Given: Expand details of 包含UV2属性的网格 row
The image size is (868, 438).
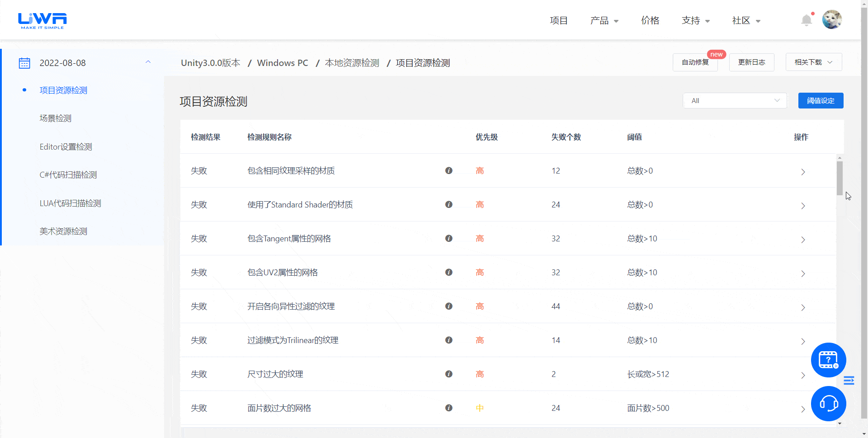Looking at the screenshot, I should pos(803,273).
